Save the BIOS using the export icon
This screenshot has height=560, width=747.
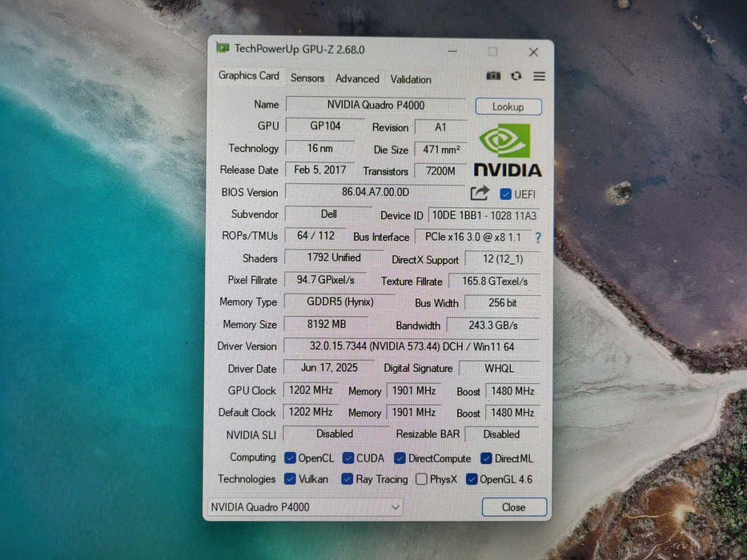click(478, 193)
